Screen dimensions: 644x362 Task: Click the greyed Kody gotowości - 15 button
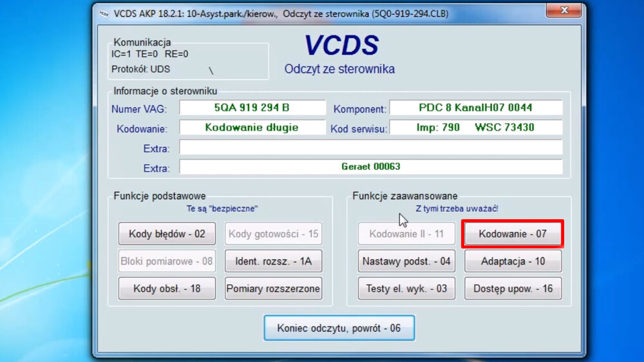pyautogui.click(x=273, y=234)
